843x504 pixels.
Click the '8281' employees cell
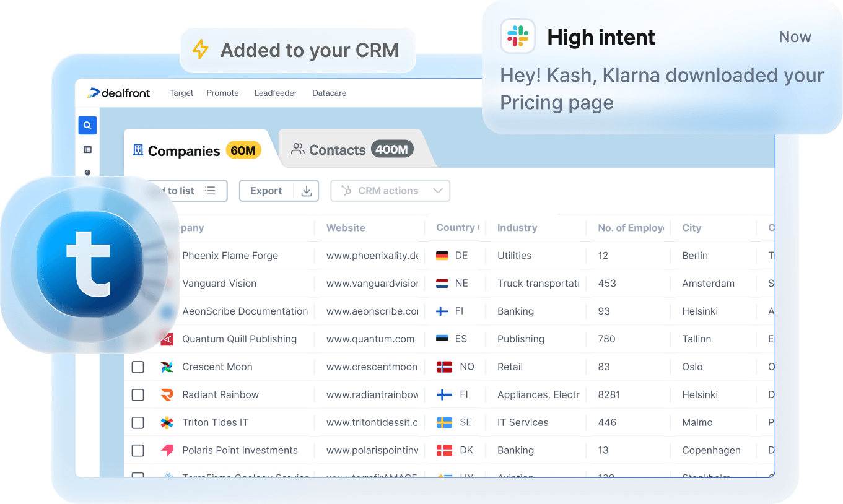click(609, 395)
